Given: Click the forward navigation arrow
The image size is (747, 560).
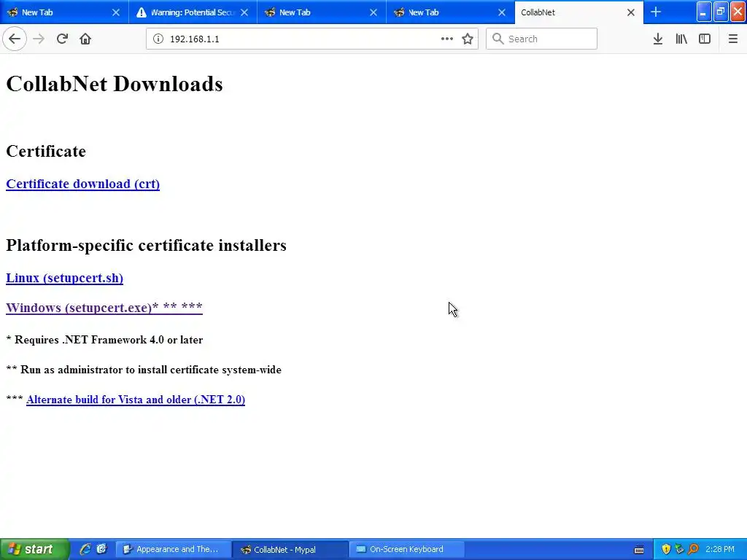Looking at the screenshot, I should click(x=39, y=39).
